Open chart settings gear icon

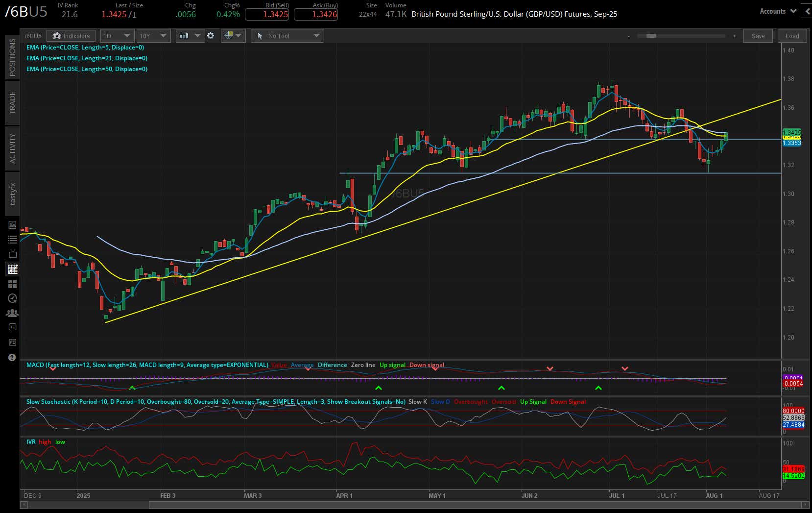pos(211,36)
